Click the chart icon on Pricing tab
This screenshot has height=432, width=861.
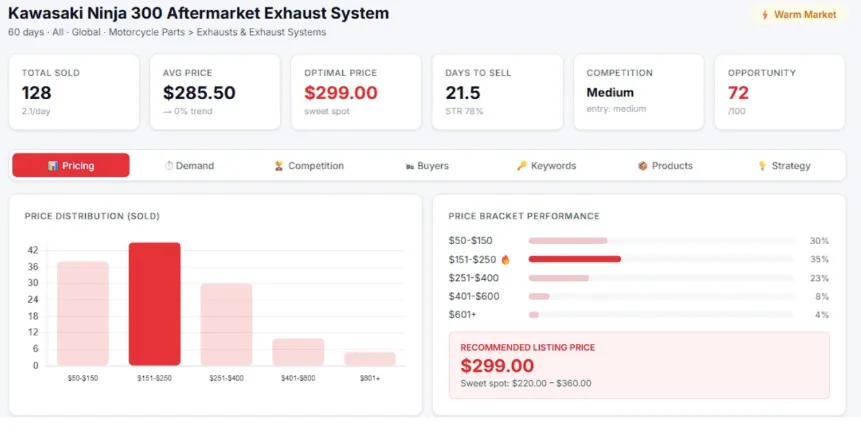[x=53, y=166]
